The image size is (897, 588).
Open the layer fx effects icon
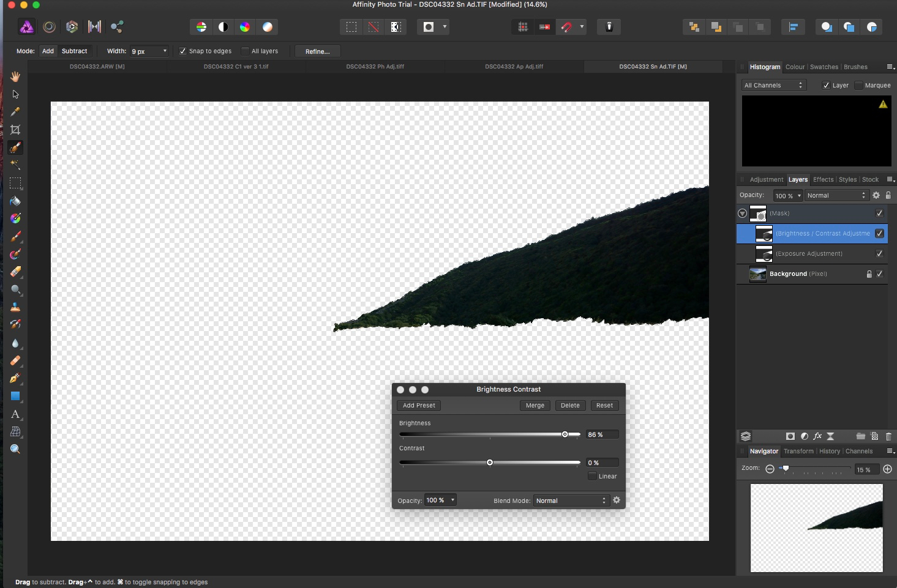817,436
